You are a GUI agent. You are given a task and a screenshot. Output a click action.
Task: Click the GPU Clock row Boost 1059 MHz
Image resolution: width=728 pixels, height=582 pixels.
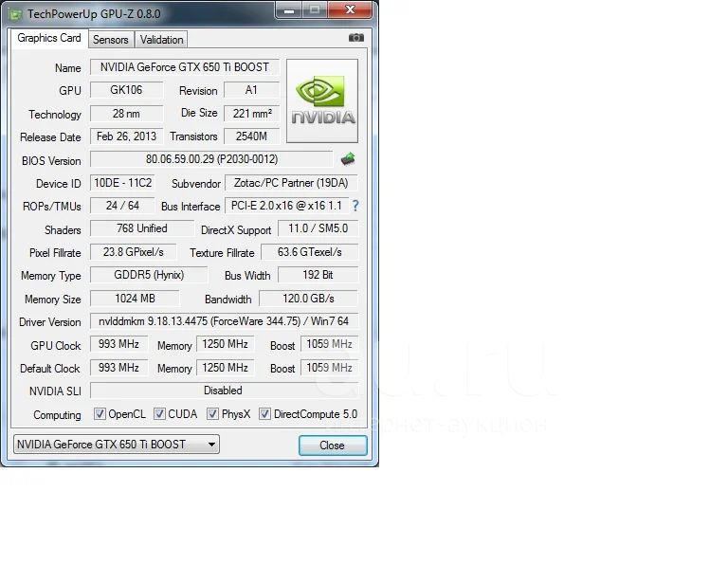tap(329, 344)
